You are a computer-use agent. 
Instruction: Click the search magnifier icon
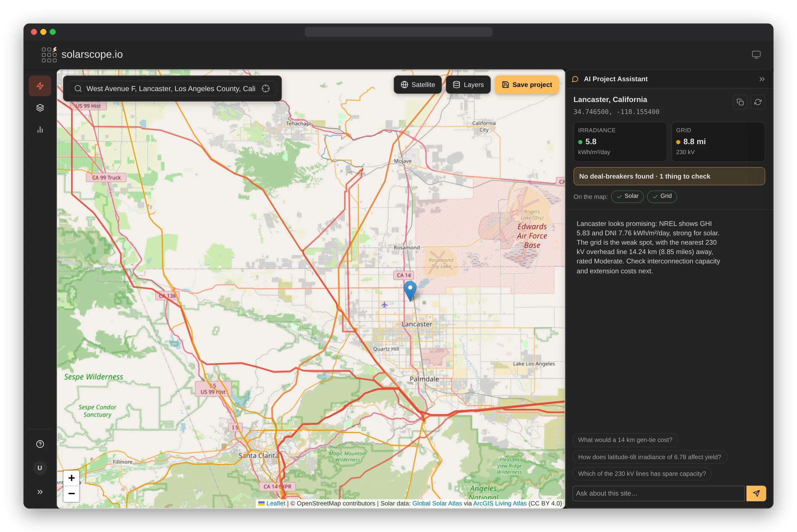(78, 89)
